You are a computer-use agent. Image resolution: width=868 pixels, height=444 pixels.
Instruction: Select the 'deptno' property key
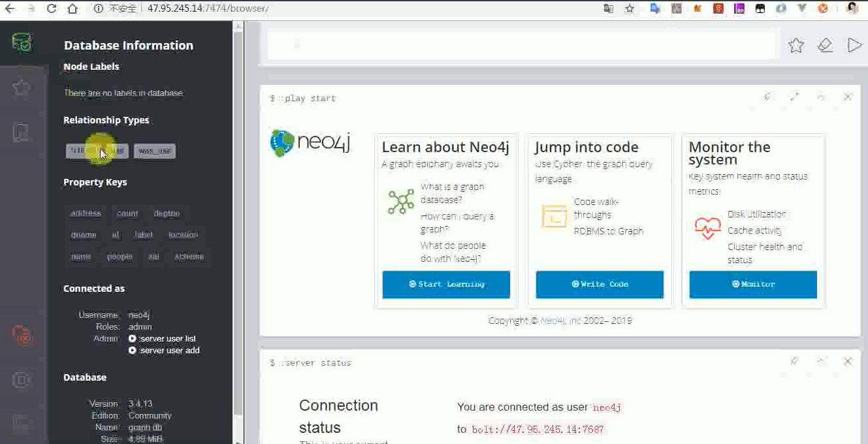[x=167, y=214]
